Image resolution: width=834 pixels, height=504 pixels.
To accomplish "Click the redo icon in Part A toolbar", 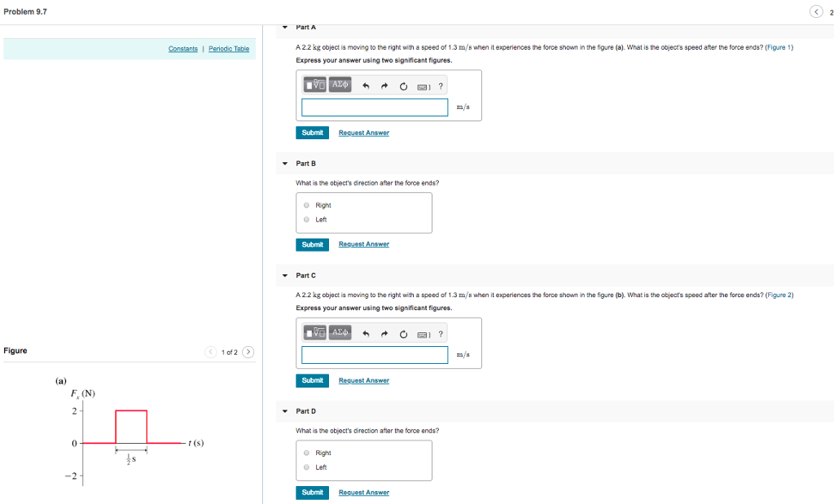I will point(383,85).
